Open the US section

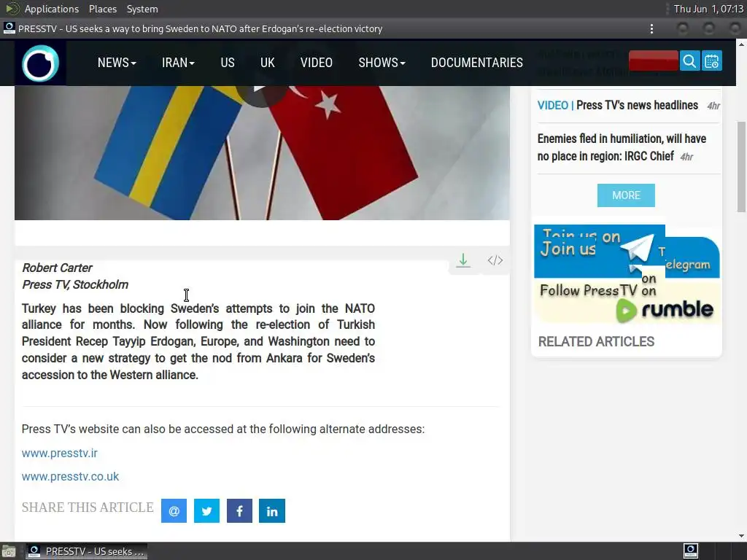228,63
